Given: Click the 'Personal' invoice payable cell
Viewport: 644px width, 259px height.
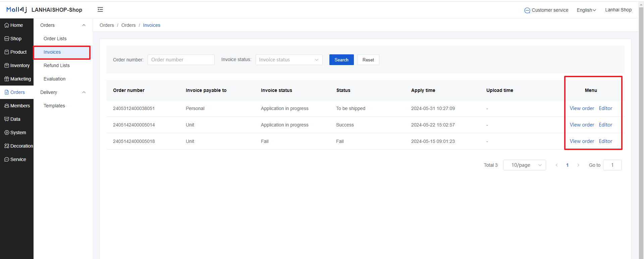Looking at the screenshot, I should point(195,108).
